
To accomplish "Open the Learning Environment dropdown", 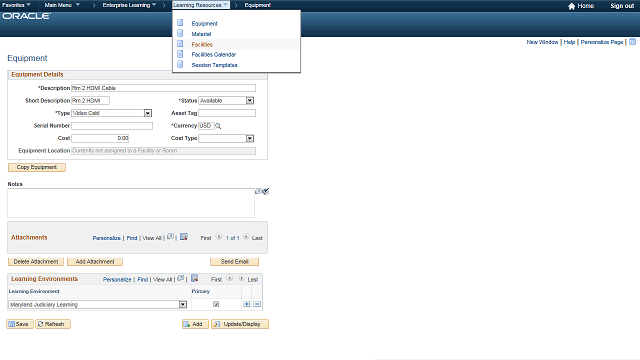I will 183,304.
